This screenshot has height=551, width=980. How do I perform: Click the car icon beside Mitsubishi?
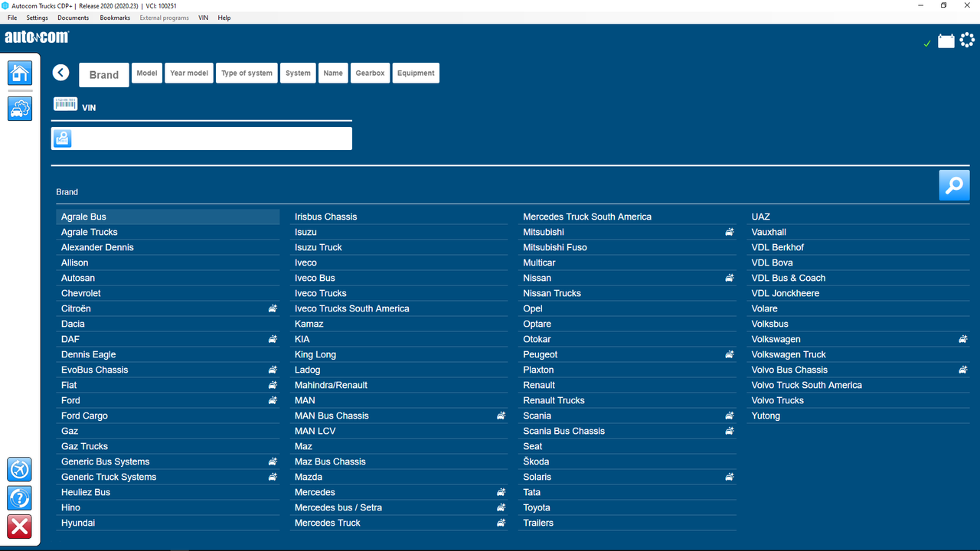click(730, 232)
